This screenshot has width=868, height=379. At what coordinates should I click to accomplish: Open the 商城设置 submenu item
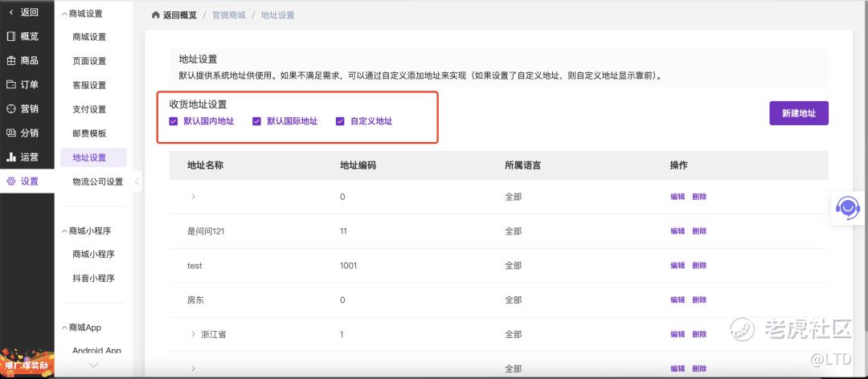(x=89, y=37)
